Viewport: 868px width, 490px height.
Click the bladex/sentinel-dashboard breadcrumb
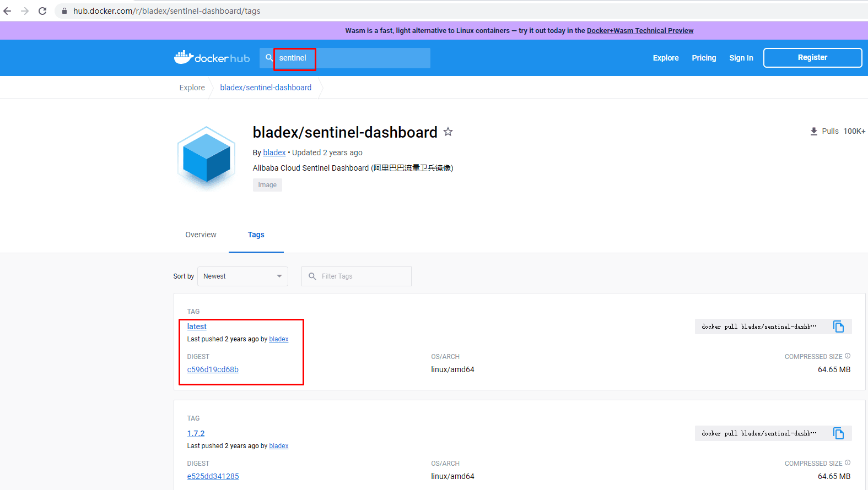pos(266,88)
